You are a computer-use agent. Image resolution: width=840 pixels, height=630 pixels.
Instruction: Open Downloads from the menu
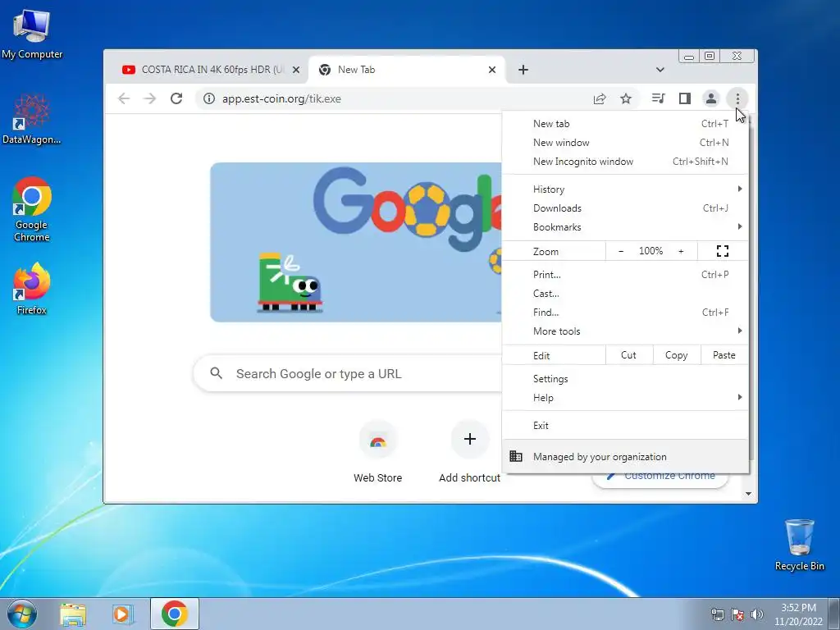(x=626, y=208)
